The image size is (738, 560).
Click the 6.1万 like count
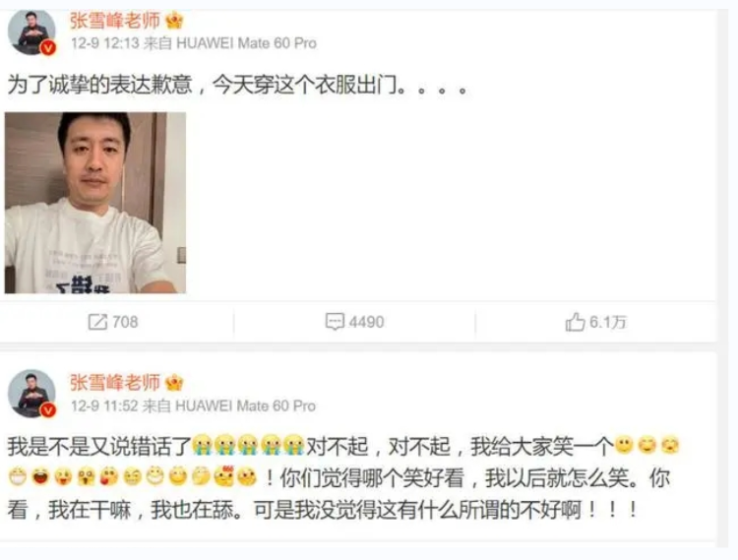pyautogui.click(x=608, y=323)
